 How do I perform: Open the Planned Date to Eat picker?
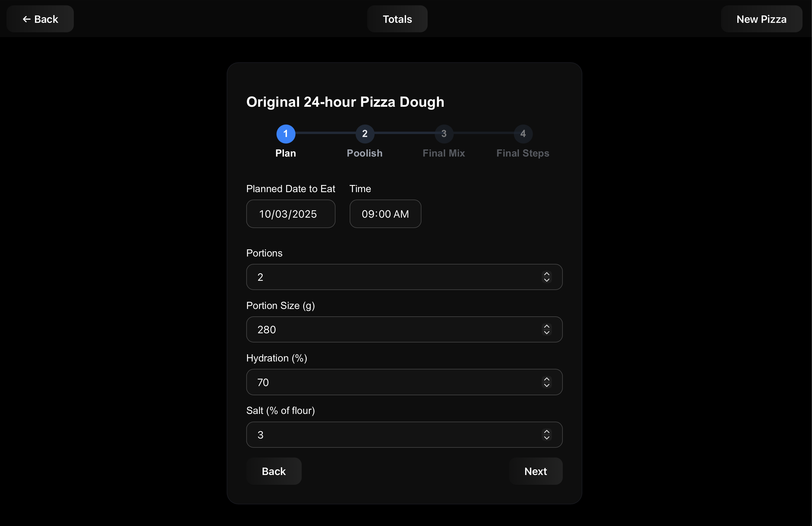coord(290,214)
